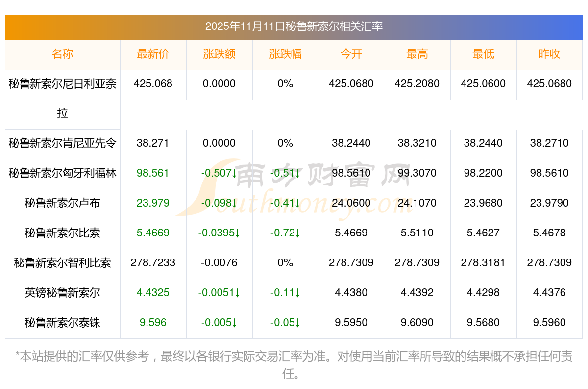Click the highest value 4.4392
The height and width of the screenshot is (389, 588).
point(417,293)
